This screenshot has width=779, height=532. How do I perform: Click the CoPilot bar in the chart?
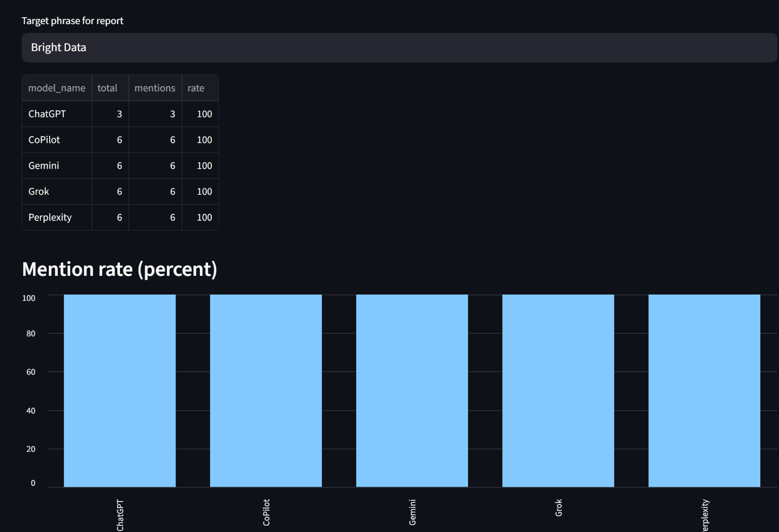click(266, 391)
